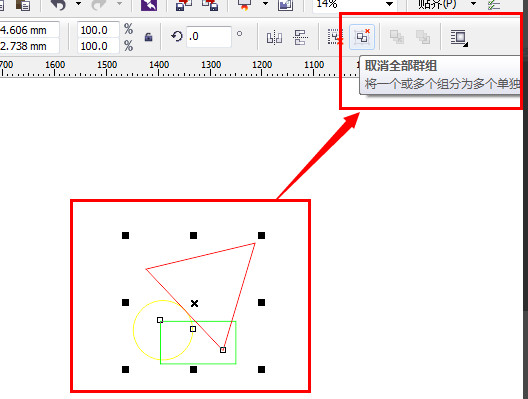
Task: Click the selection center X marker
Action: point(194,304)
